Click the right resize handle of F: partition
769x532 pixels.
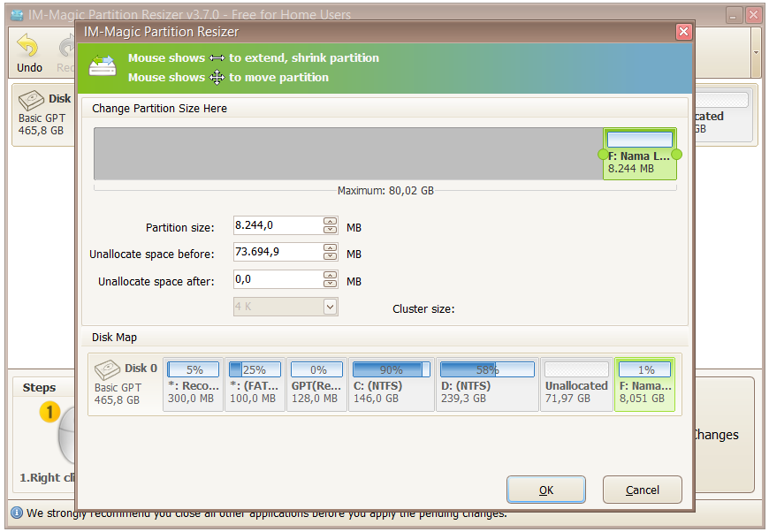coord(676,155)
